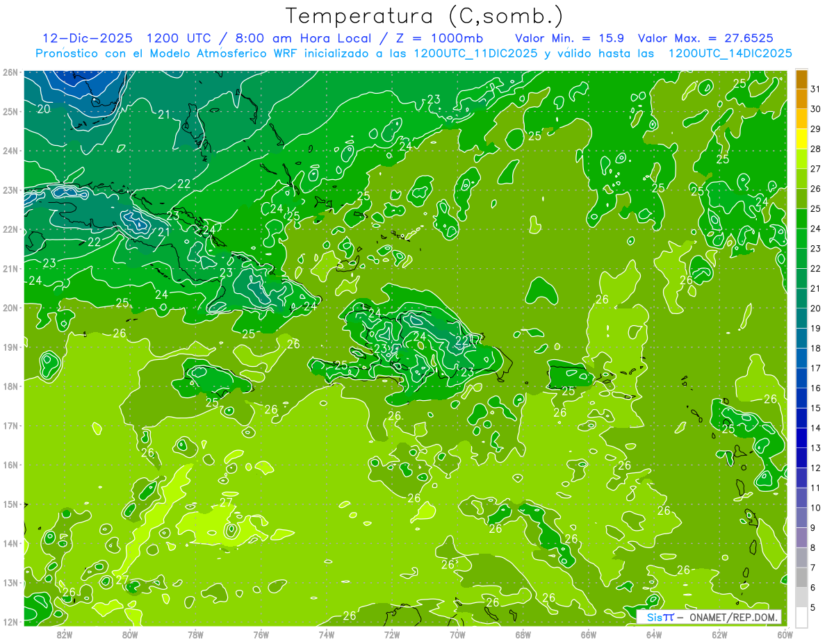
Task: Click the longitude axis label "70W"
Action: tap(457, 634)
